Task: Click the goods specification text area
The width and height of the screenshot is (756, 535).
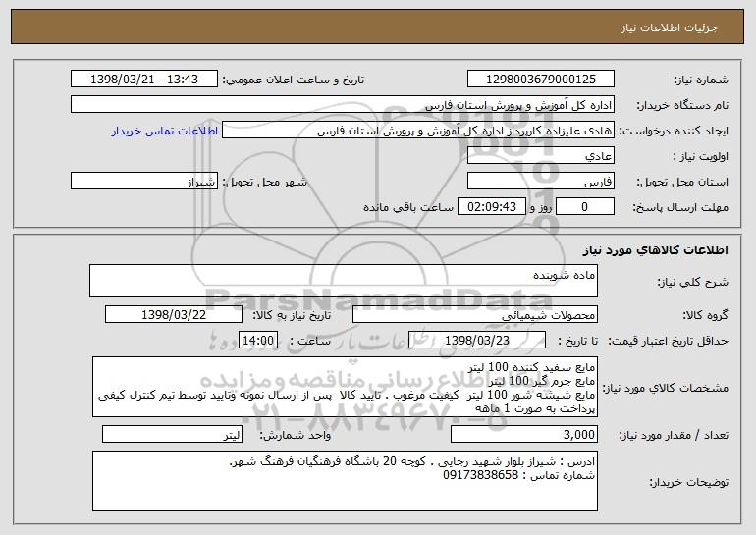Action: point(345,387)
